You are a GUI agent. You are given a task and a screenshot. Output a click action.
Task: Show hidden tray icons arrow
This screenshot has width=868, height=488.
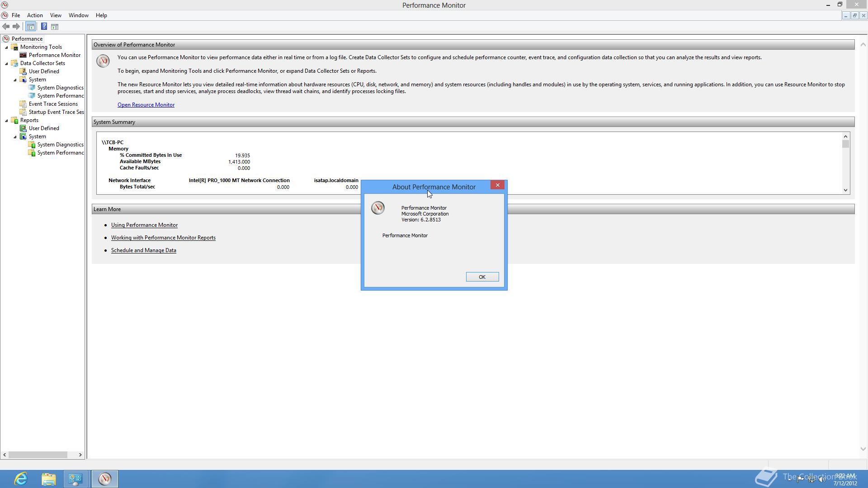(790, 479)
